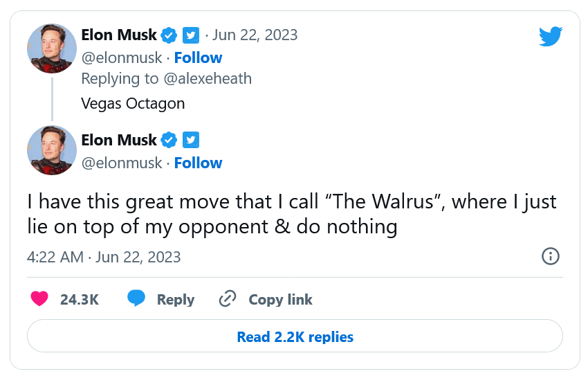Viewport: 588px width, 378px height.
Task: Like the tweet with the heart icon
Action: [x=40, y=299]
